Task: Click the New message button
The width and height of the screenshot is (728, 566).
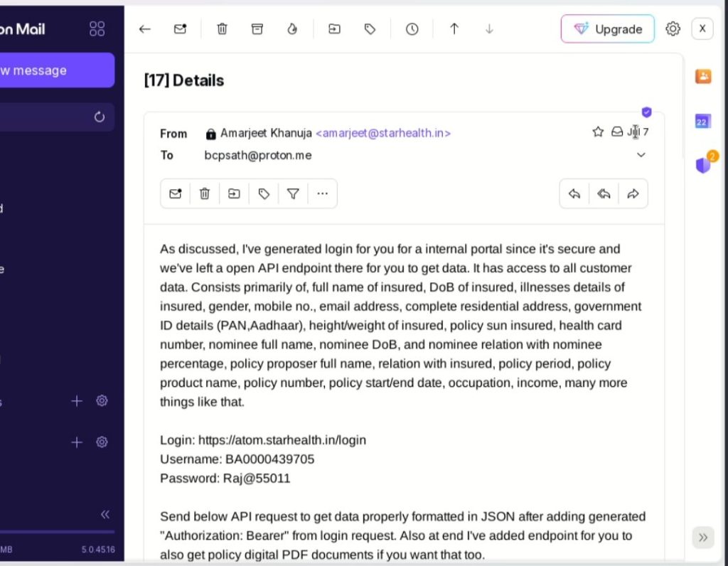Action: click(57, 70)
